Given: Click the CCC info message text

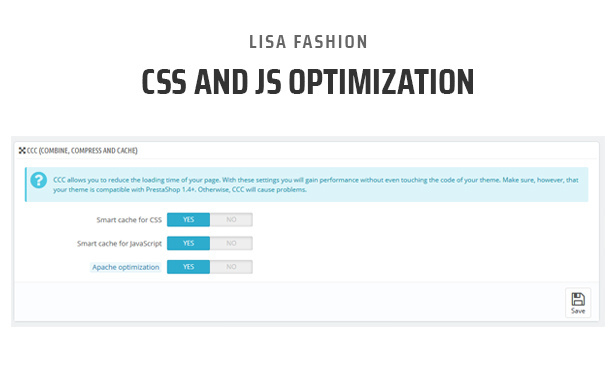Looking at the screenshot, I should [315, 185].
